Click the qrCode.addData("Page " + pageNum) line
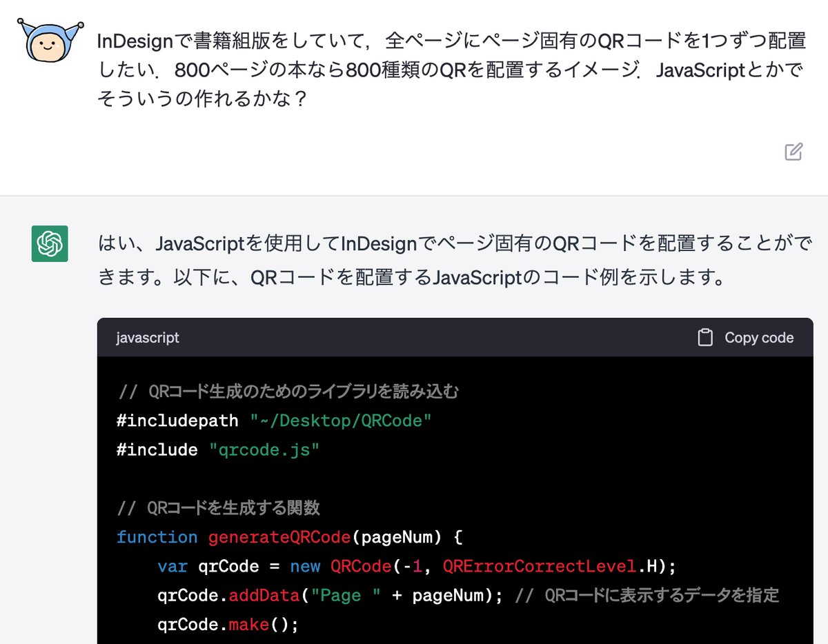 330,594
